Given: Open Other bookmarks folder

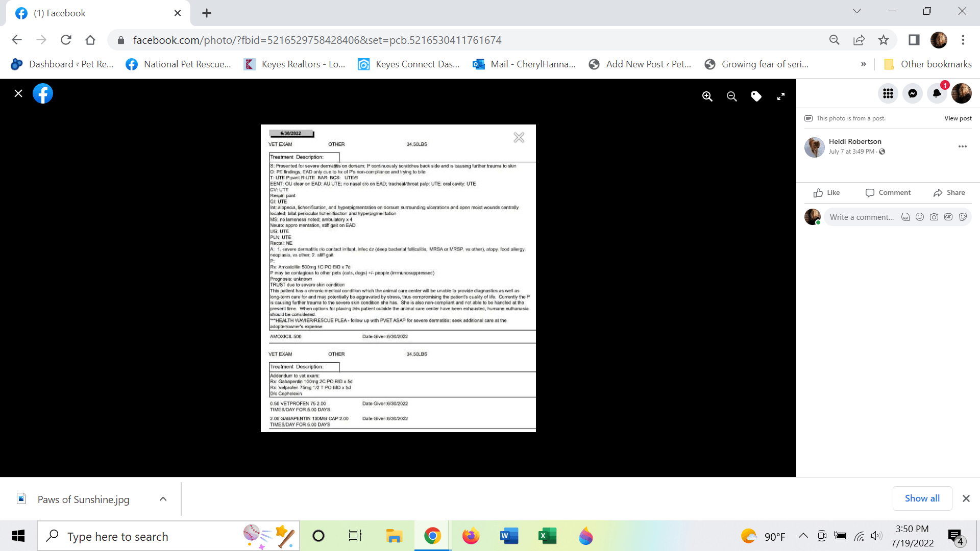Looking at the screenshot, I should tap(927, 64).
